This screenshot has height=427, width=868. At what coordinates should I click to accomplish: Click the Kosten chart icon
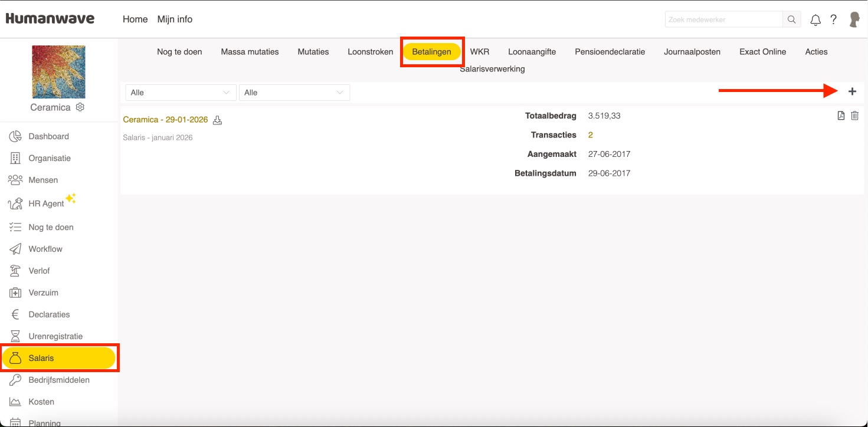point(15,402)
